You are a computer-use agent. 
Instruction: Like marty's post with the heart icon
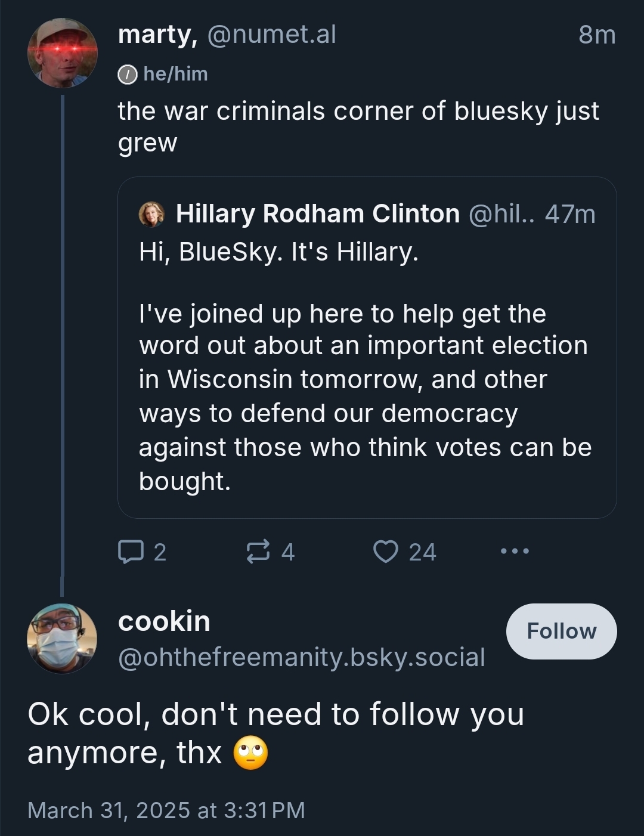[385, 552]
